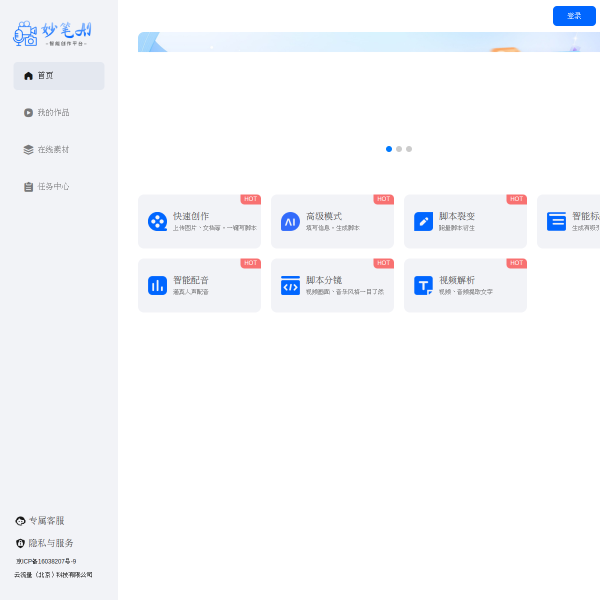Open the 脚本分镜 card
This screenshot has width=600, height=600.
click(332, 285)
